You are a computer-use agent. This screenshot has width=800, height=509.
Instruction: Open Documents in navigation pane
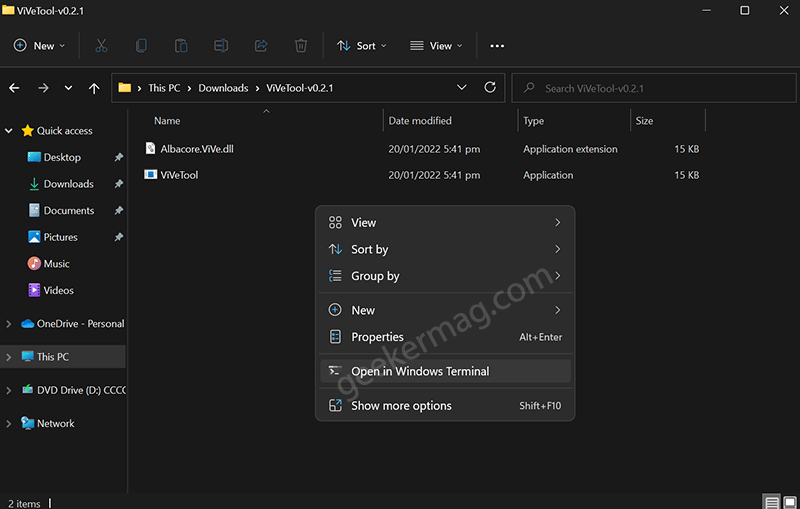click(69, 210)
